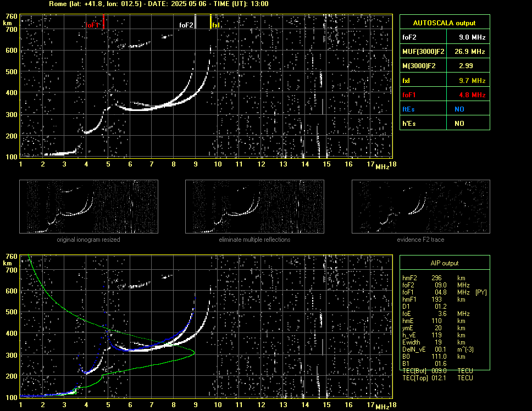Click the B1 01.6 row
532x411 pixels.
tap(423, 364)
